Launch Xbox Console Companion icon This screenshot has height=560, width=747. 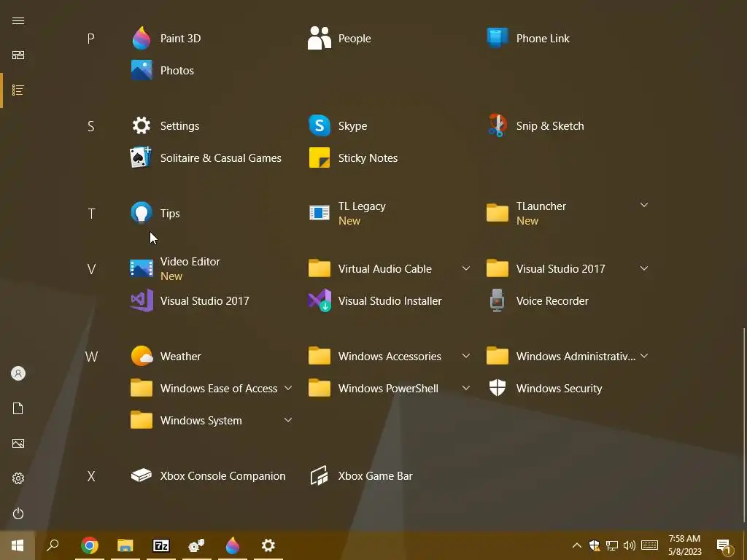(142, 475)
